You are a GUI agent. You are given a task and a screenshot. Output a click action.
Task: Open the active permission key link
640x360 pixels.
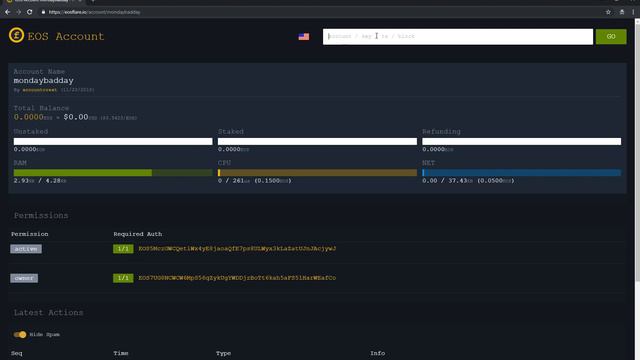237,249
